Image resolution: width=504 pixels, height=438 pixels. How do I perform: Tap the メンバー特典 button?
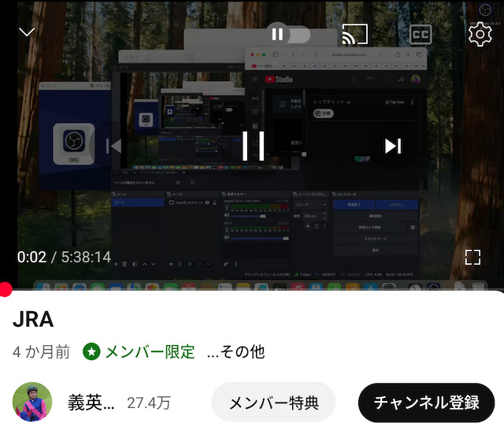click(x=273, y=403)
